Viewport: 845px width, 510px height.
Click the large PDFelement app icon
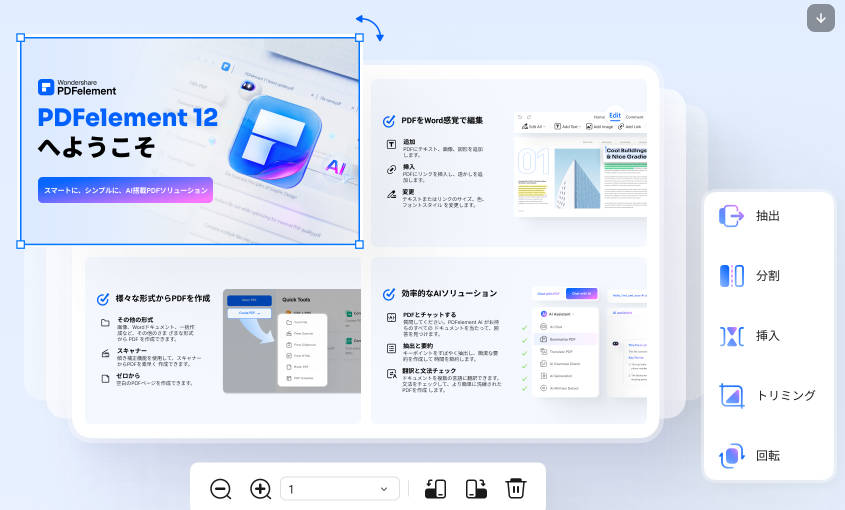[x=275, y=141]
